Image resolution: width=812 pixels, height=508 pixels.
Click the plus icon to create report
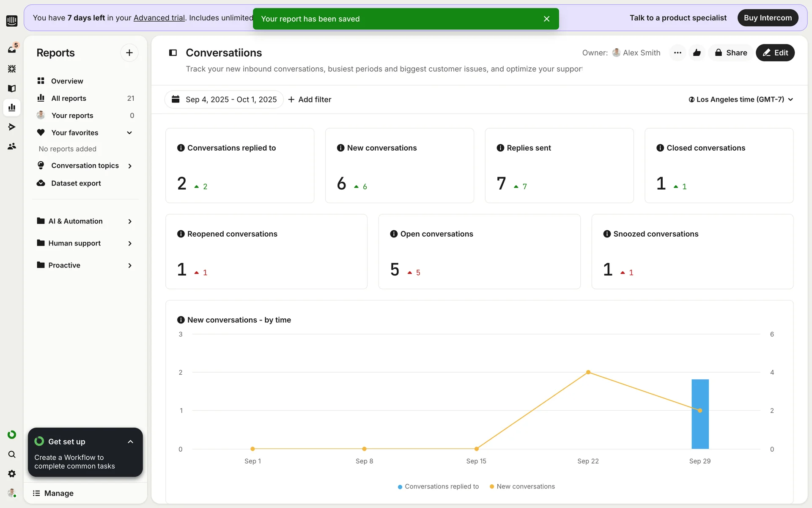129,52
